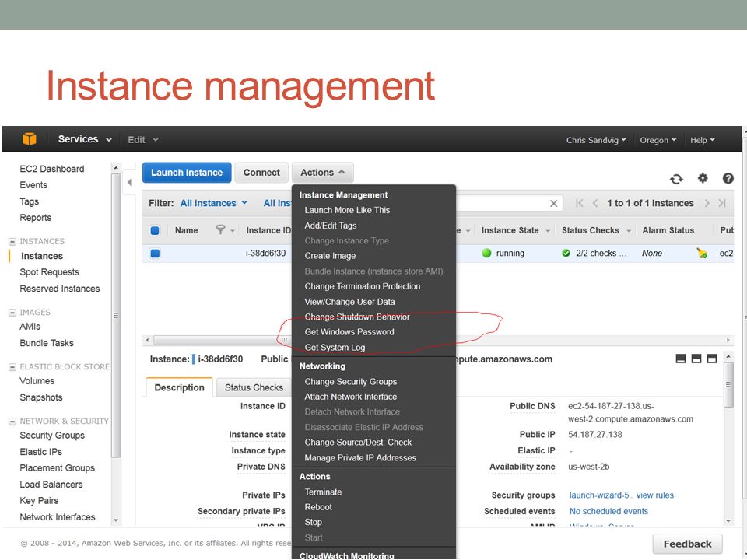Select Change Security Groups
Screen dimensions: 747x560
click(x=351, y=381)
